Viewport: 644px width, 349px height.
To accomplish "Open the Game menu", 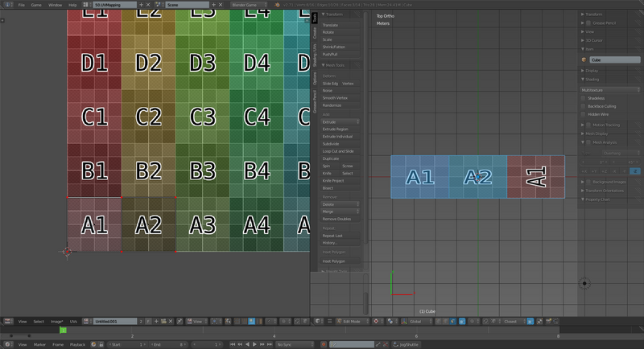I will tap(36, 5).
